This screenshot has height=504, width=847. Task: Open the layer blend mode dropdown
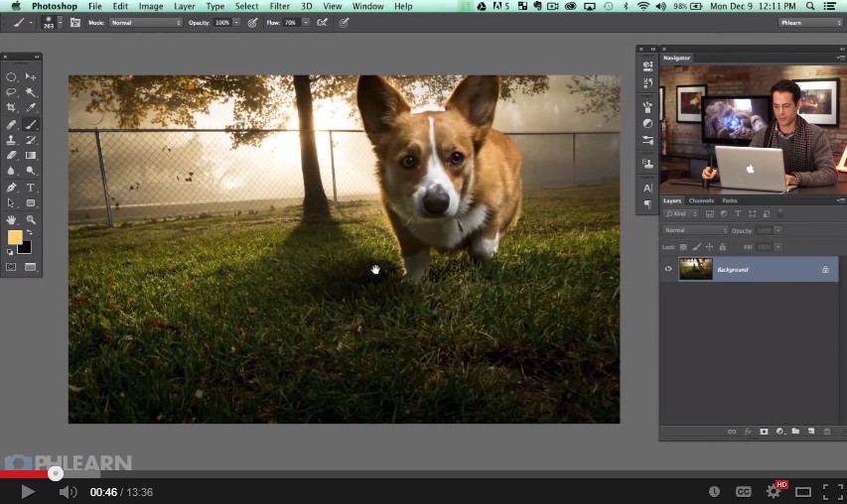tap(695, 230)
